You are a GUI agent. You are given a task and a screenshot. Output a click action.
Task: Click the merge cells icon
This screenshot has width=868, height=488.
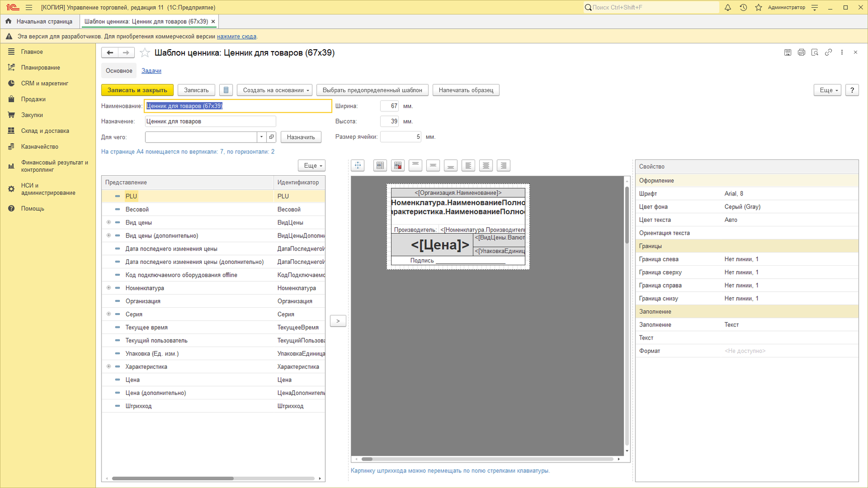pos(380,166)
